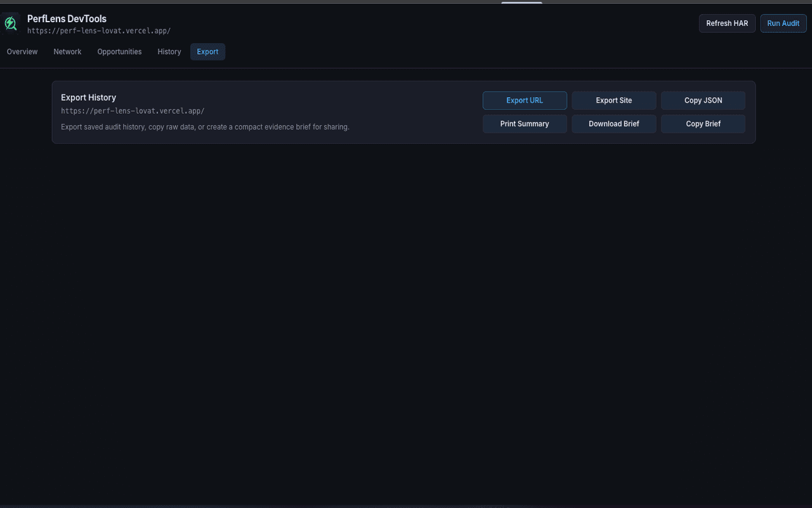
Task: Click the Export Site button
Action: pos(614,100)
